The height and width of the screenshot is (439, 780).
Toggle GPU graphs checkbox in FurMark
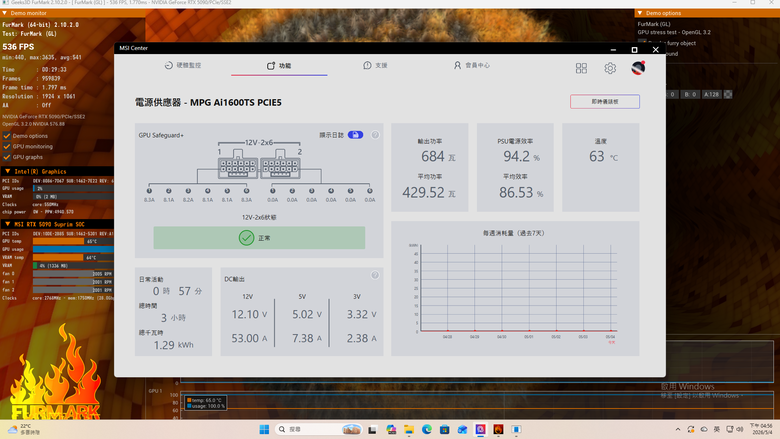tap(6, 157)
